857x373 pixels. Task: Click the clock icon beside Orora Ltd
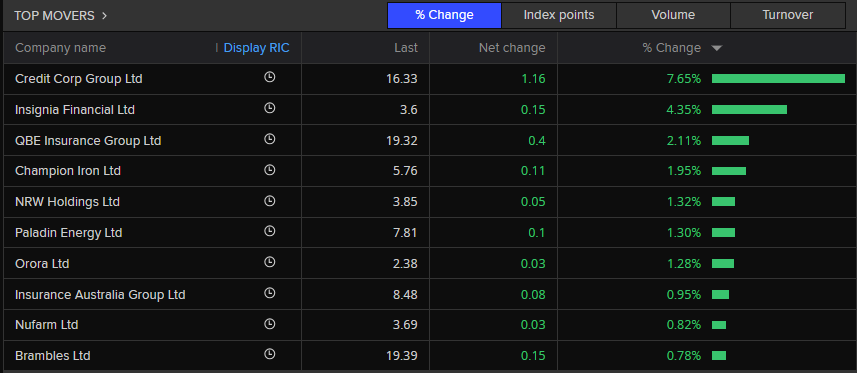coord(269,263)
